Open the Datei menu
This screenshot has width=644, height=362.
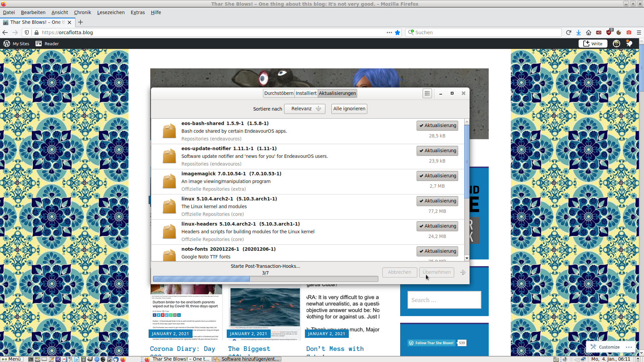point(9,12)
